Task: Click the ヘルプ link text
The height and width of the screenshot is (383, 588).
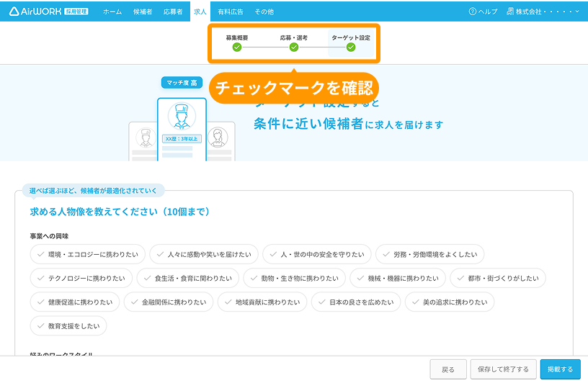Action: tap(488, 12)
